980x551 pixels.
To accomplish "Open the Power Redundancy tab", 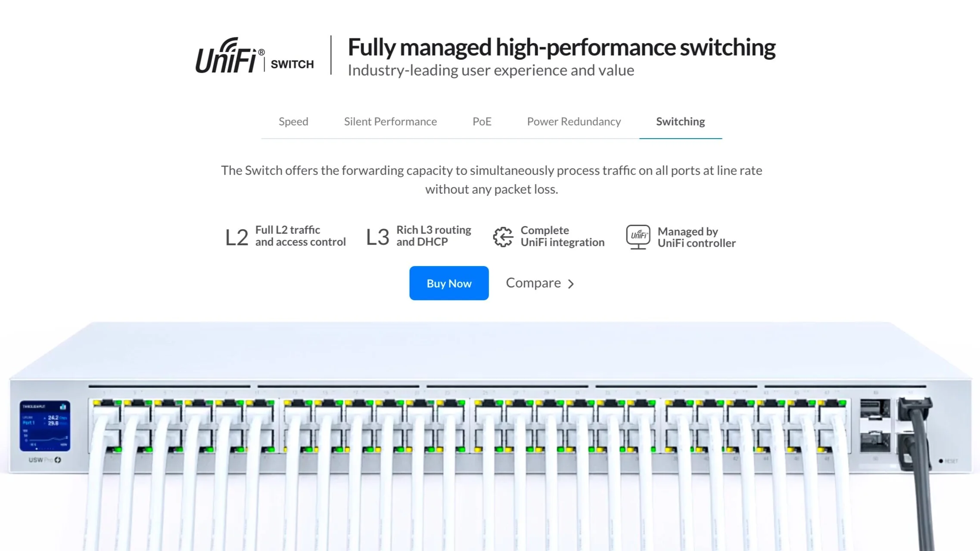I will pyautogui.click(x=574, y=122).
